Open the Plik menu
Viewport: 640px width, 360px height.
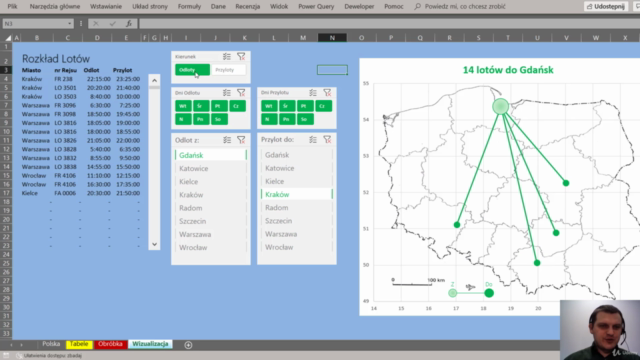coord(12,7)
